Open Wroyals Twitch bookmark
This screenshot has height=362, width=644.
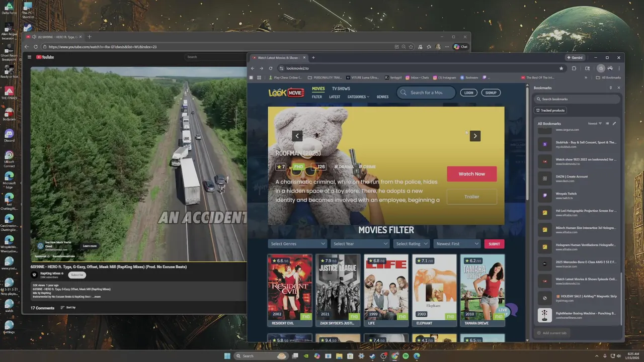coord(578,196)
